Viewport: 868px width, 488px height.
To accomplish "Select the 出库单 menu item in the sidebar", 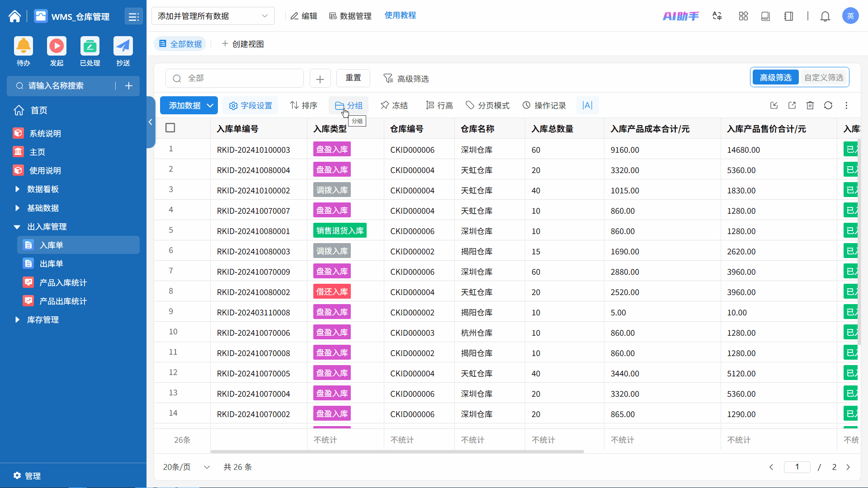I will (x=51, y=263).
